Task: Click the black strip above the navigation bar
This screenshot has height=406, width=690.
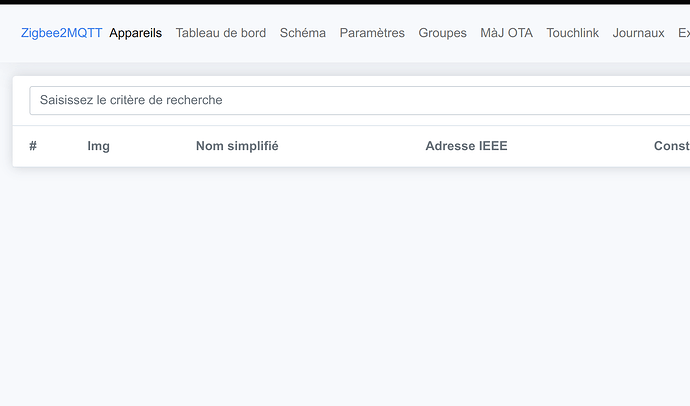Action: point(345,2)
